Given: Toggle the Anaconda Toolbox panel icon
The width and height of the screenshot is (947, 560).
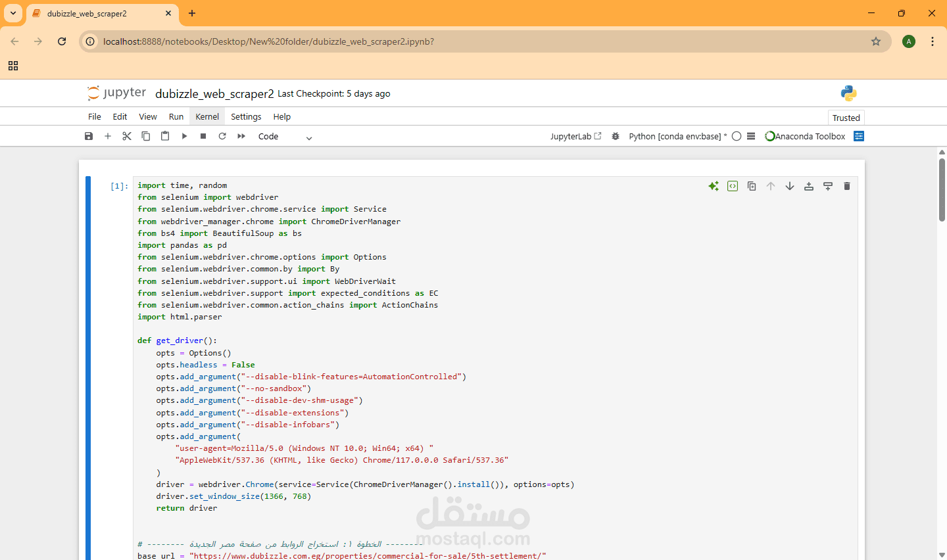Looking at the screenshot, I should [859, 136].
